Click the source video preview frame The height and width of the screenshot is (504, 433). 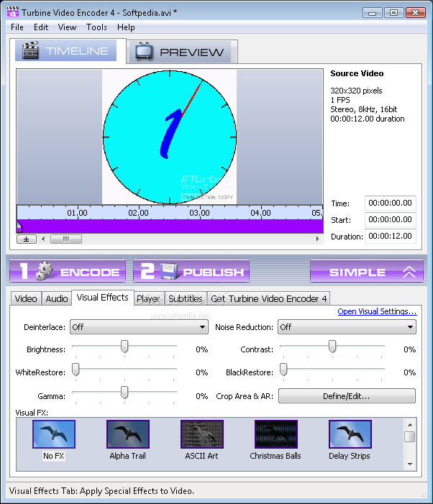click(170, 137)
